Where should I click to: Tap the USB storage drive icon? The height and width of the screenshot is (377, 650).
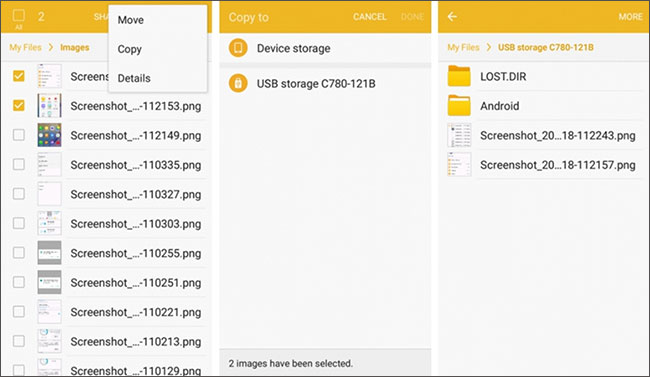(x=238, y=83)
